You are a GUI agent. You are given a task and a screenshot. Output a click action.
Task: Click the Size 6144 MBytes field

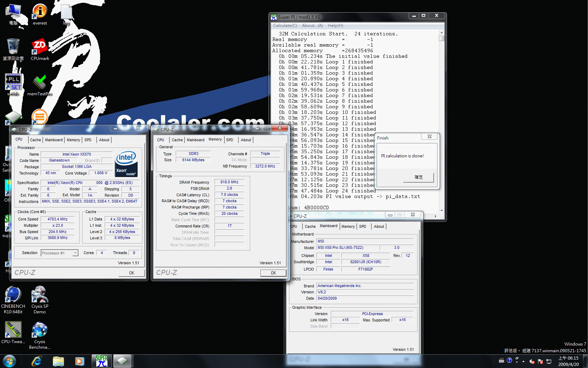(x=193, y=160)
